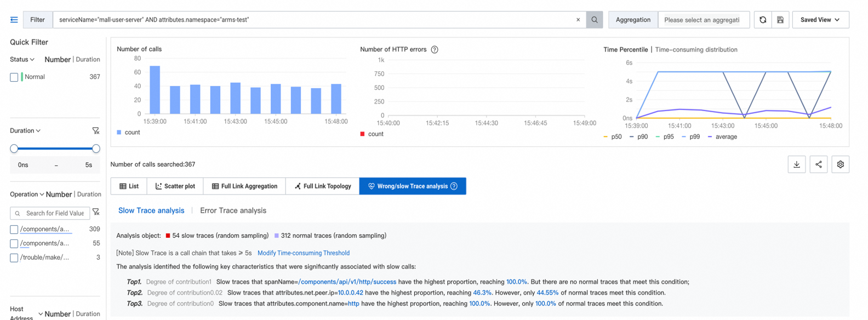Toggle the p90 legend series
Image resolution: width=868 pixels, height=320 pixels.
click(638, 137)
